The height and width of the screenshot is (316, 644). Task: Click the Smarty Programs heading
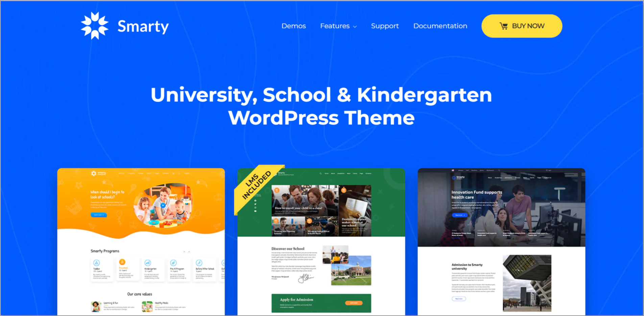[x=105, y=251]
